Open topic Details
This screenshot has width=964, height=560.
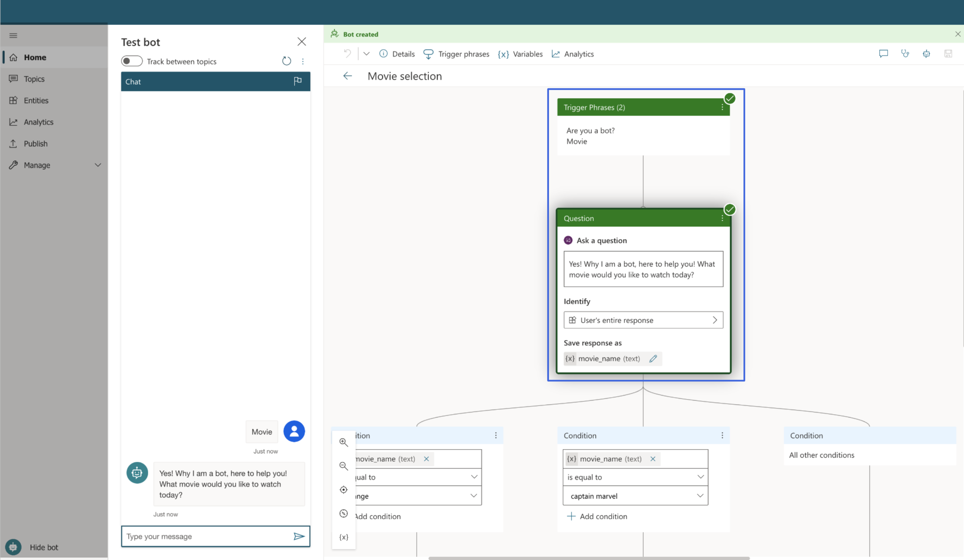coord(397,54)
